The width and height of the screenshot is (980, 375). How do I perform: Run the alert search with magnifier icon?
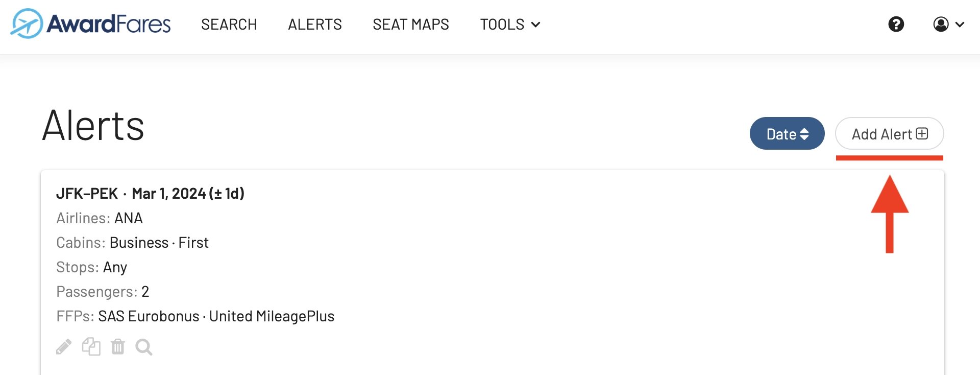coord(144,347)
